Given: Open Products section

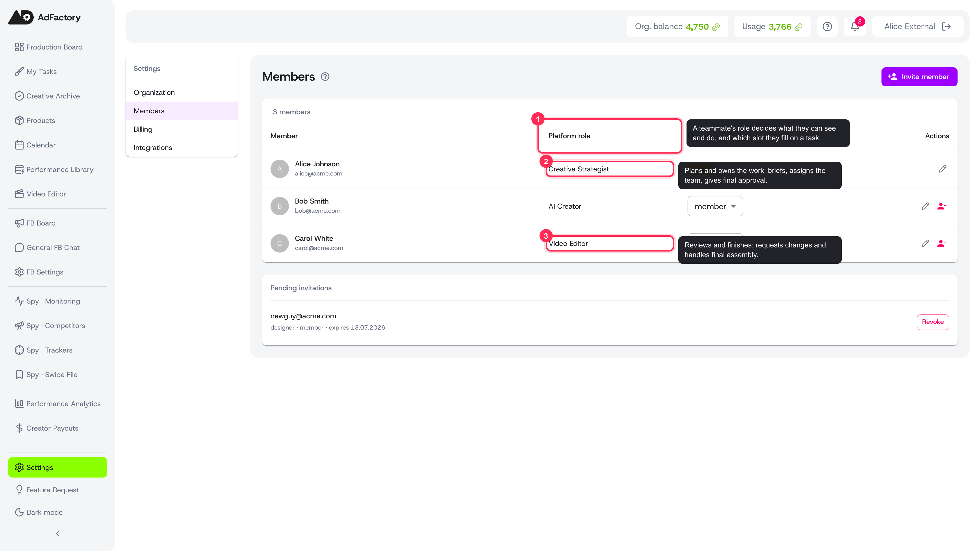Looking at the screenshot, I should click(x=57, y=121).
